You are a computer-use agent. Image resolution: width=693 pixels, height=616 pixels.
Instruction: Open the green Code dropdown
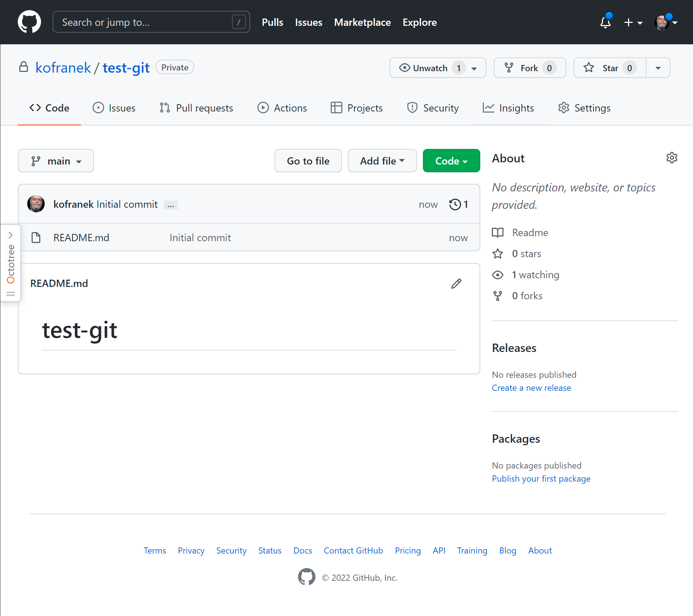point(451,161)
